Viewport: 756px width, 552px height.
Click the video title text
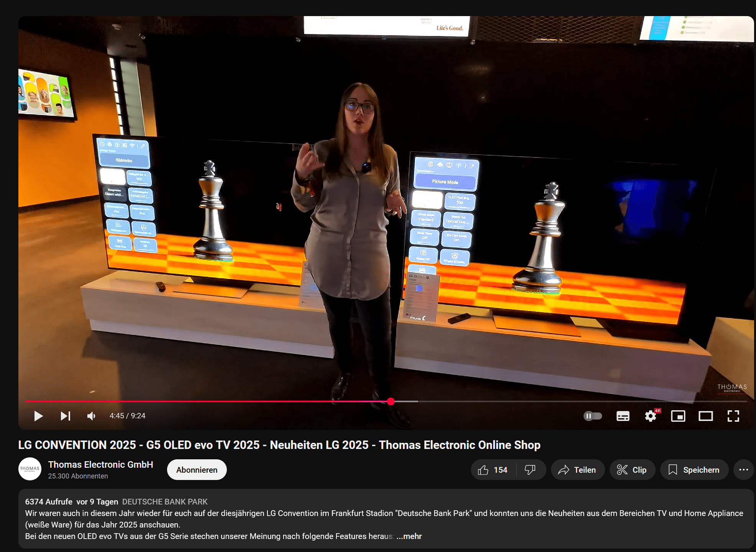click(279, 445)
